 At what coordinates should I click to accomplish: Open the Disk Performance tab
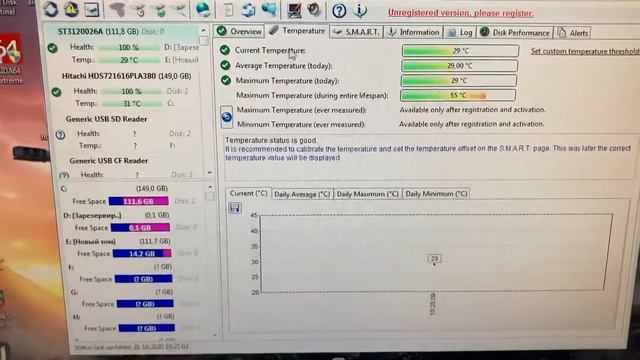point(515,32)
